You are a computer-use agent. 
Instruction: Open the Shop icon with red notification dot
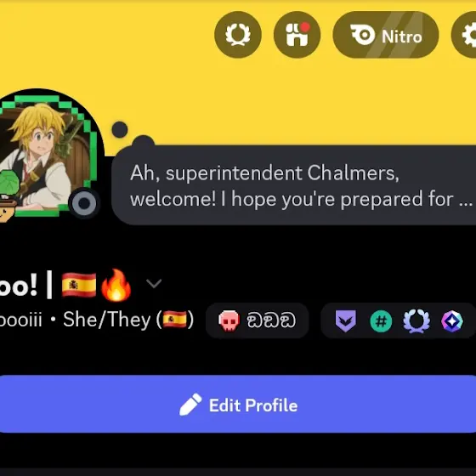297,34
